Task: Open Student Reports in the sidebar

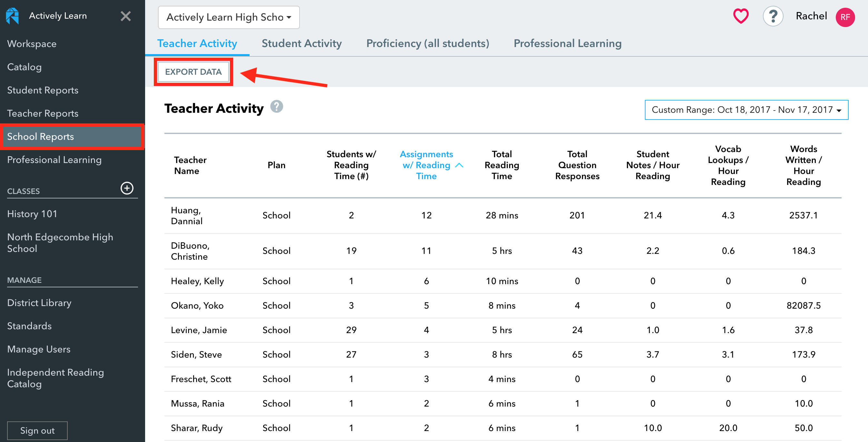Action: 43,90
